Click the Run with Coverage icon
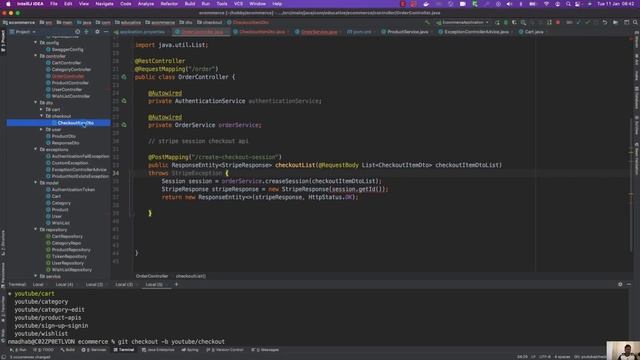The width and height of the screenshot is (640, 360). click(514, 22)
